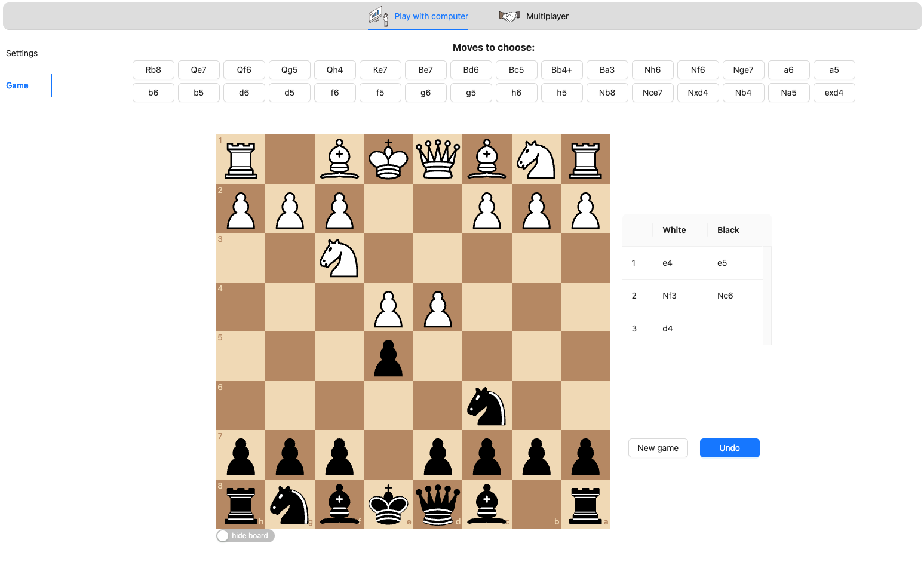Choose the move Na5
Image resolution: width=924 pixels, height=565 pixels.
[789, 93]
